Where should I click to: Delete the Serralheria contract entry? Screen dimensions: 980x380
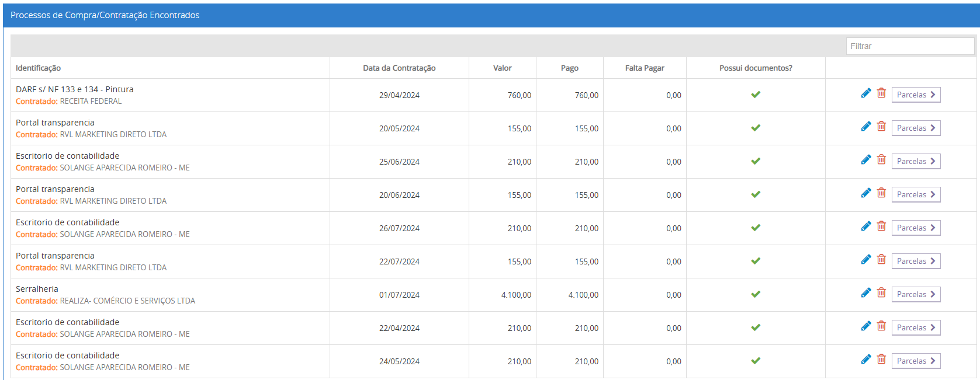(x=881, y=293)
